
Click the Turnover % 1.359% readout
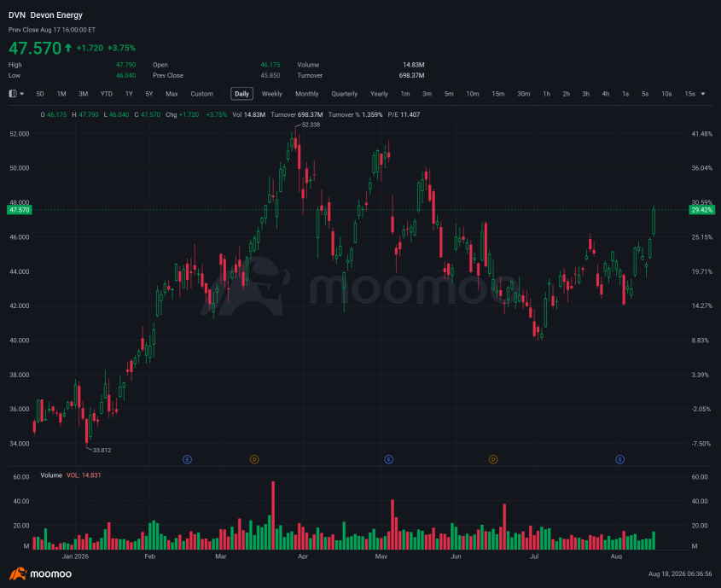356,114
